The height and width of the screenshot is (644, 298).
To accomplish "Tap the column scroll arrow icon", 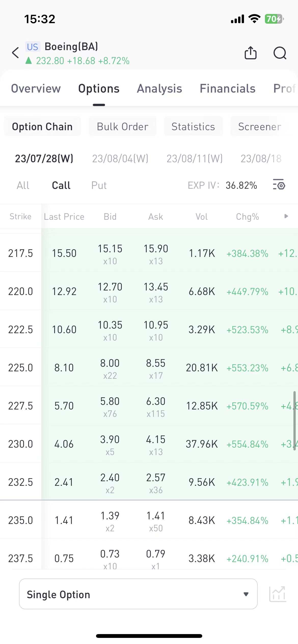I will click(x=286, y=216).
